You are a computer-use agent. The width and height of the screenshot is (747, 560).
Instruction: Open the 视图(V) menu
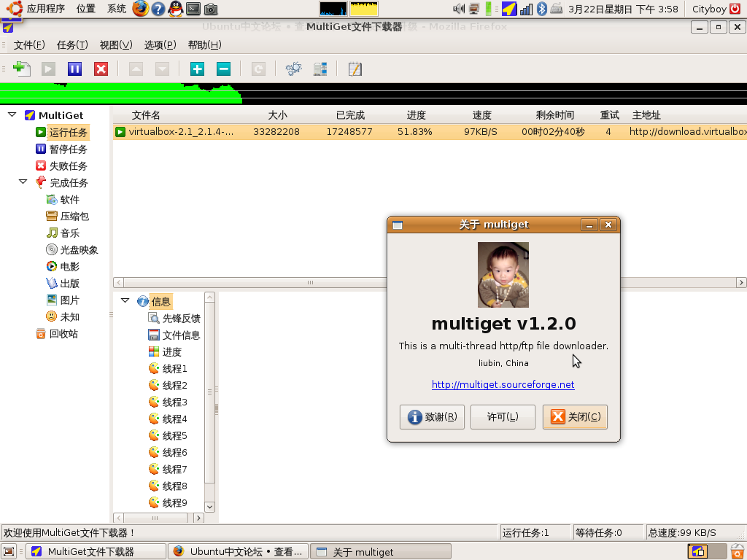click(x=116, y=44)
